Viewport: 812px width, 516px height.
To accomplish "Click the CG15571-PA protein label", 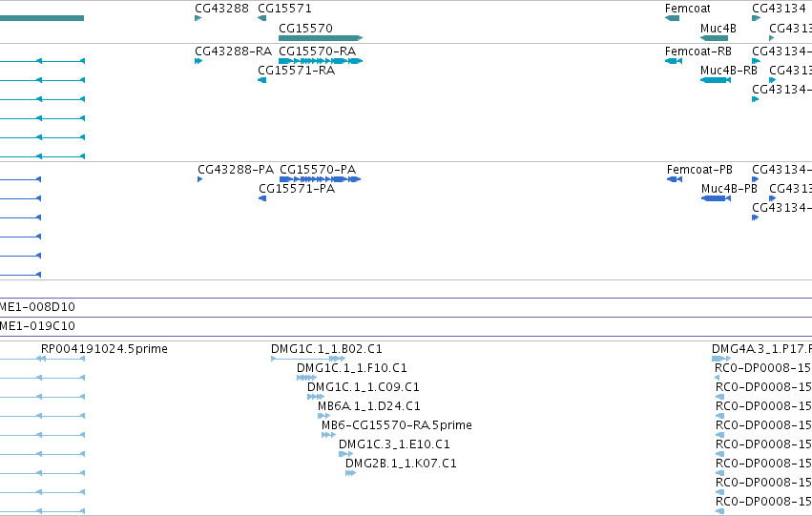I will coord(297,189).
